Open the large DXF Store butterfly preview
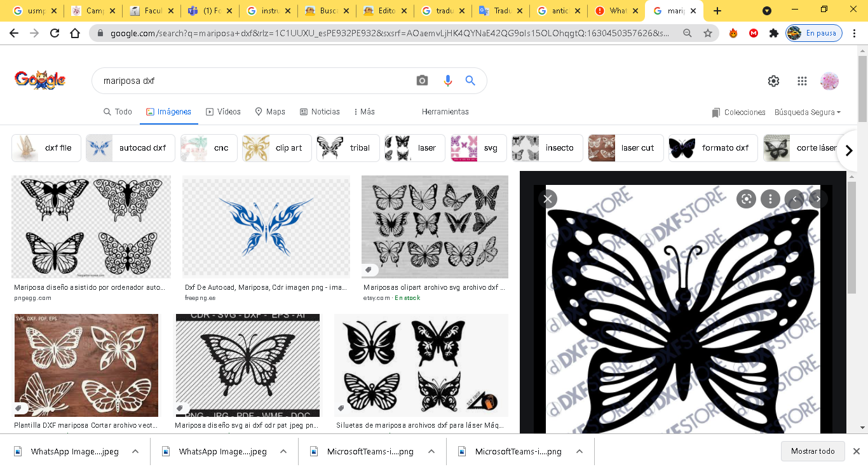This screenshot has height=469, width=868. pos(683,309)
